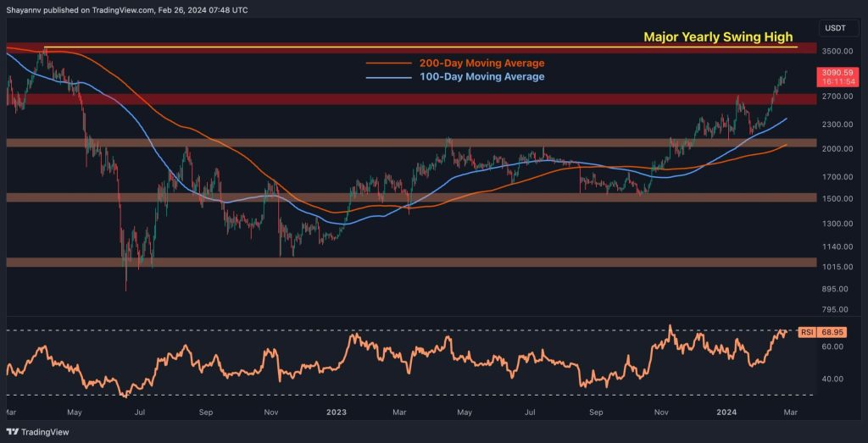Click the 1015.00 price axis label
This screenshot has height=443, width=868.
click(x=834, y=267)
